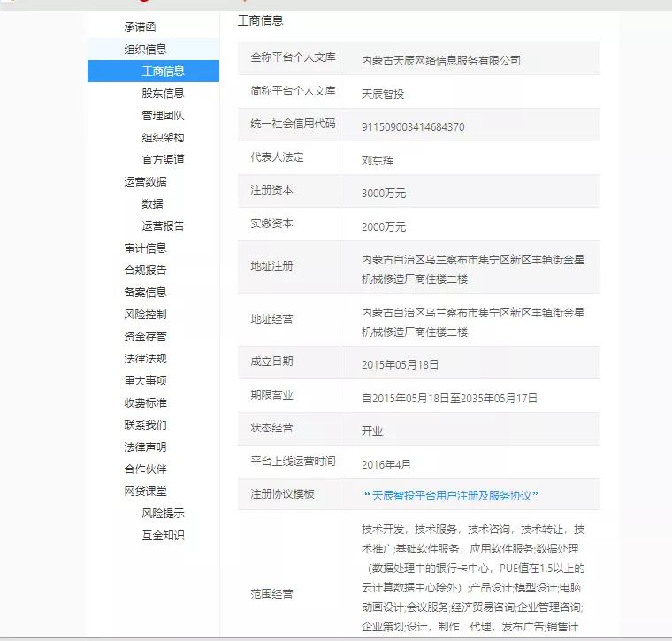
Task: Click the 注册资本 label cell
Action: coord(289,191)
